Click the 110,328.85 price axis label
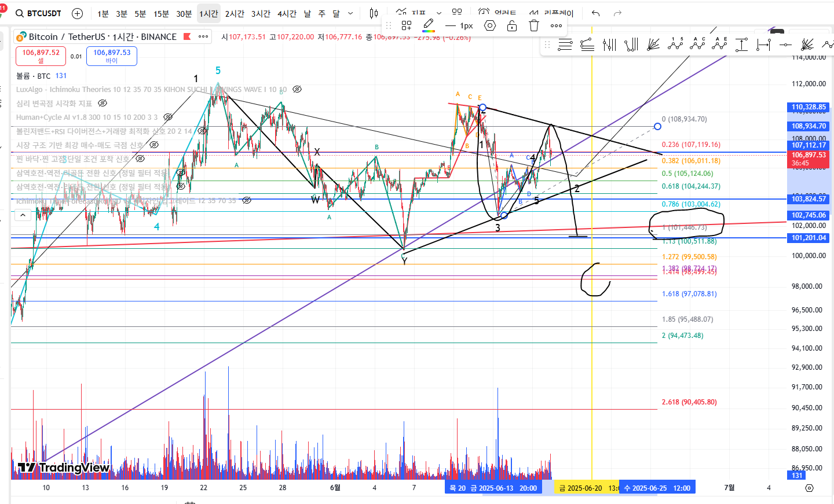This screenshot has height=504, width=834. click(x=809, y=107)
